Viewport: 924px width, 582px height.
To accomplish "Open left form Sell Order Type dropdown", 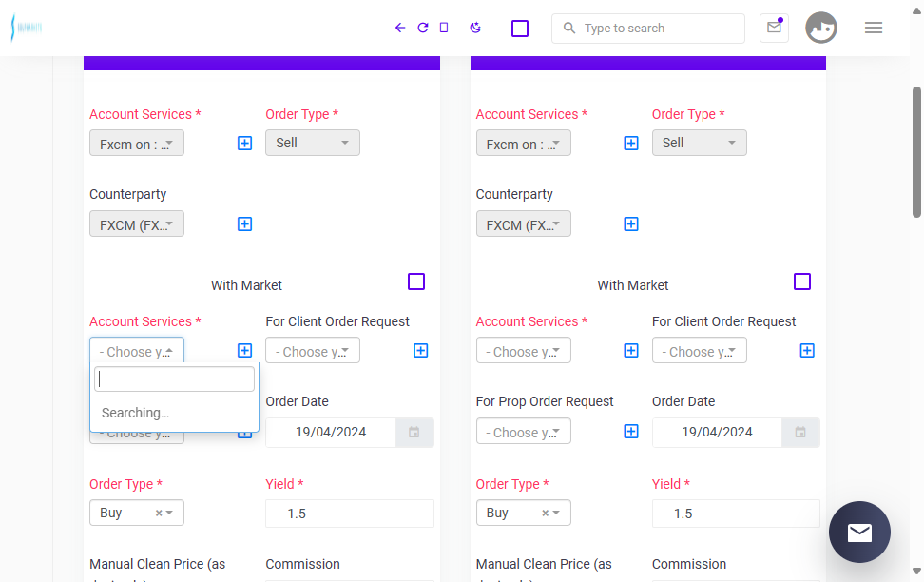I will click(x=313, y=143).
